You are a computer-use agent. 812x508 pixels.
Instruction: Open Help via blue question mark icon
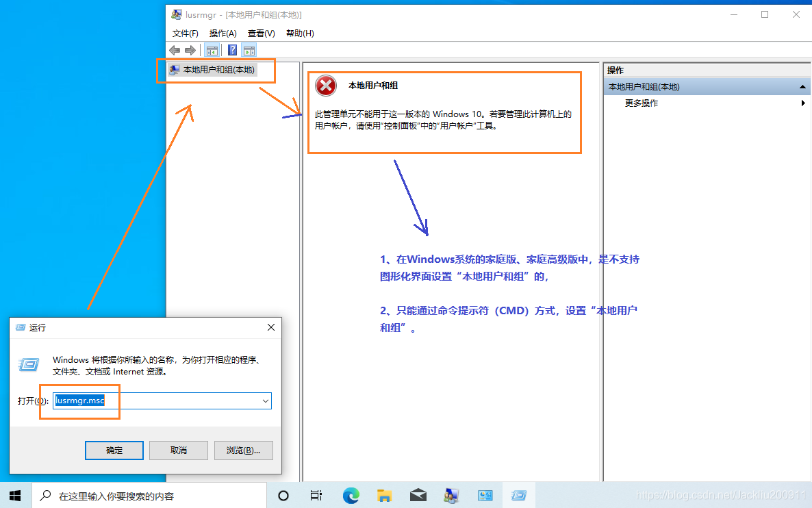pos(233,50)
